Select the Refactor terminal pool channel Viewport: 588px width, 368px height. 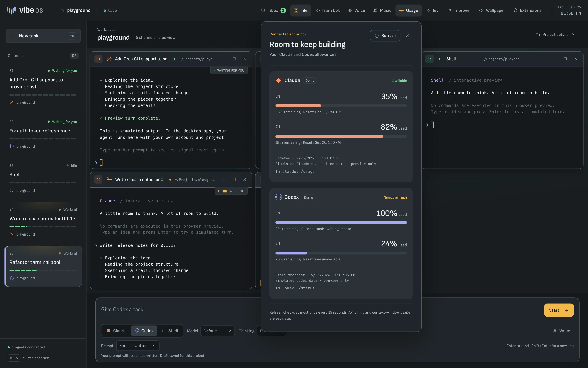pos(43,266)
